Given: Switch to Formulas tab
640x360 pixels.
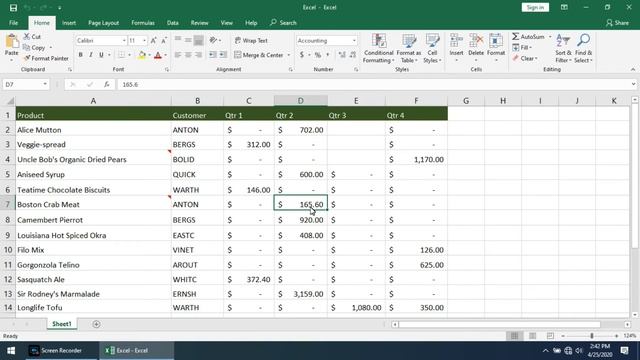Looking at the screenshot, I should [143, 23].
